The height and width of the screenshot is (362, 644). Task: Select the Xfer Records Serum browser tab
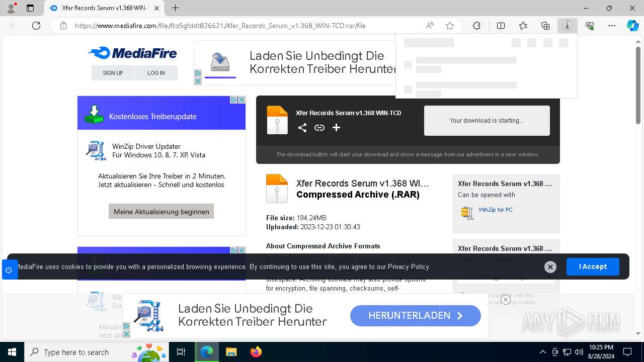(105, 8)
